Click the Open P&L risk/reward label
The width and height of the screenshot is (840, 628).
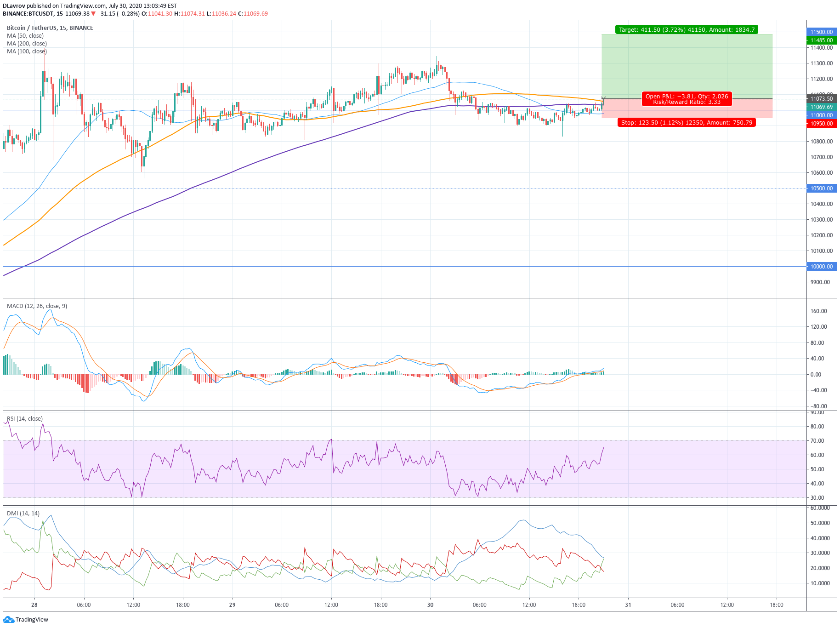[x=687, y=99]
